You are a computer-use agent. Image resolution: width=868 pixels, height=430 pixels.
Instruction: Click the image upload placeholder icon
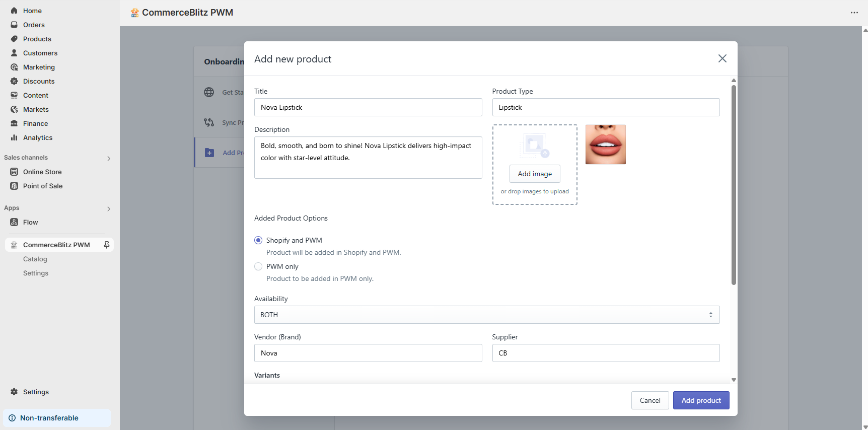pos(535,146)
